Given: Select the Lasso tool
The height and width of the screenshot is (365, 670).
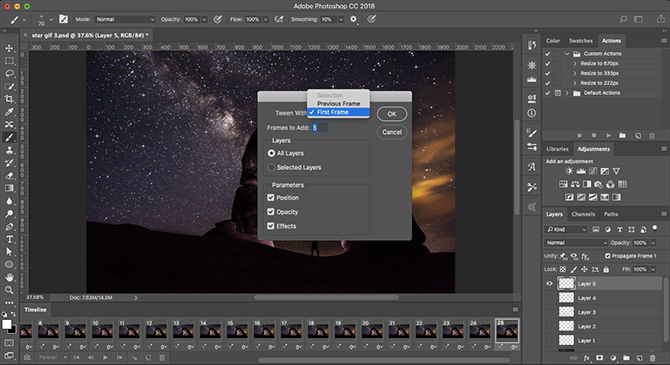Looking at the screenshot, I should (9, 74).
